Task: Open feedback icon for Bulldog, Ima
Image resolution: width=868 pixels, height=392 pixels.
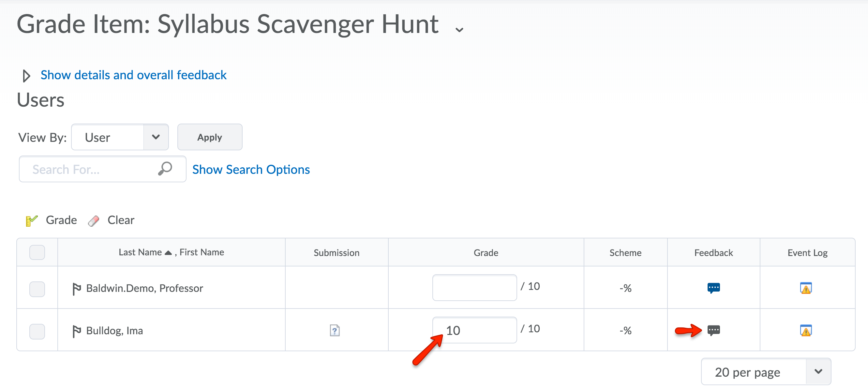Action: pyautogui.click(x=713, y=330)
